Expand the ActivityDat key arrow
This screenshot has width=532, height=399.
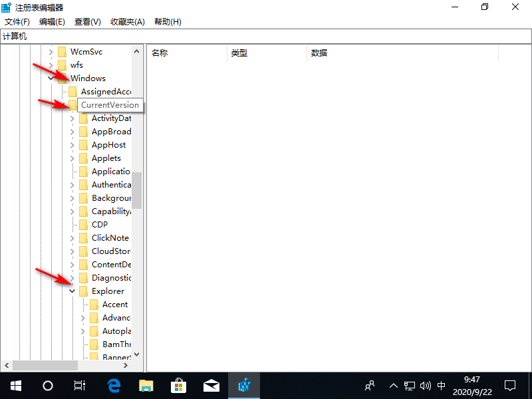72,118
